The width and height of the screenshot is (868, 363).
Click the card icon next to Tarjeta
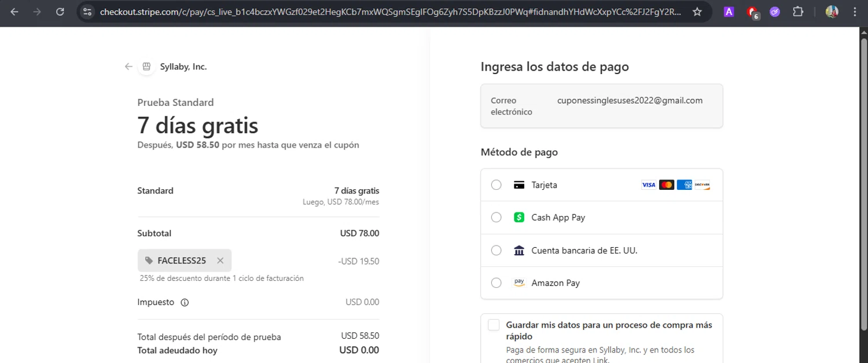click(x=519, y=185)
